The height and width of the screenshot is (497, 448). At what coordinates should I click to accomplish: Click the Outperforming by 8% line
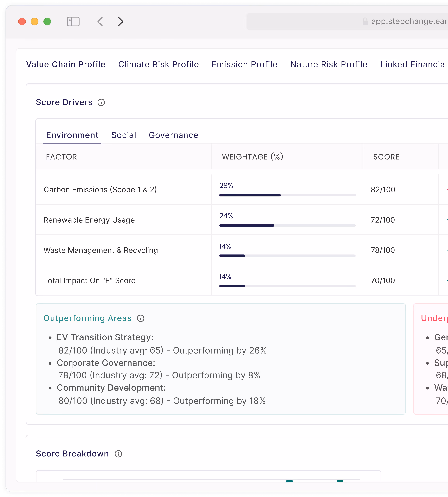[159, 375]
